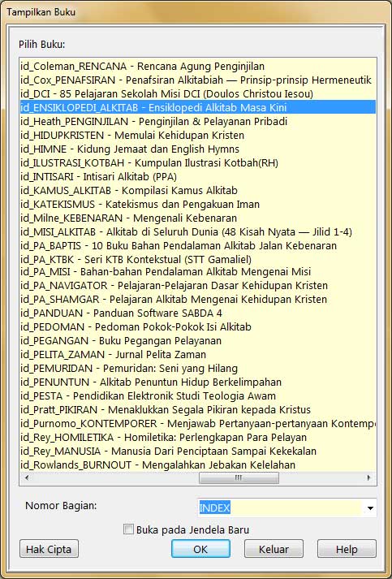Click the horizontal scrollbar's left arrow

pos(27,477)
